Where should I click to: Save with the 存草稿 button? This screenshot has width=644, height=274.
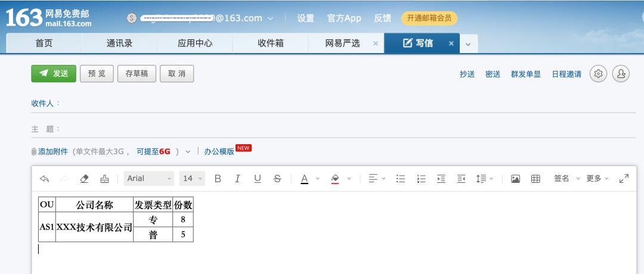point(137,74)
